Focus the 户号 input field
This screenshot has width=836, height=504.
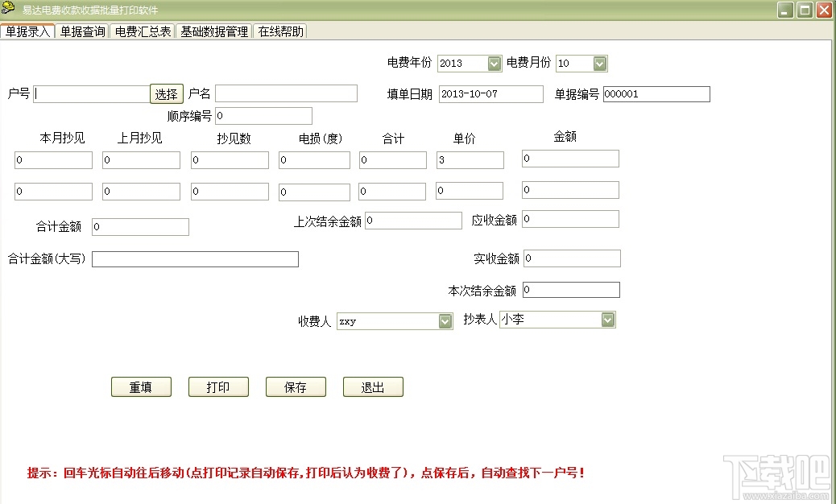click(x=92, y=94)
